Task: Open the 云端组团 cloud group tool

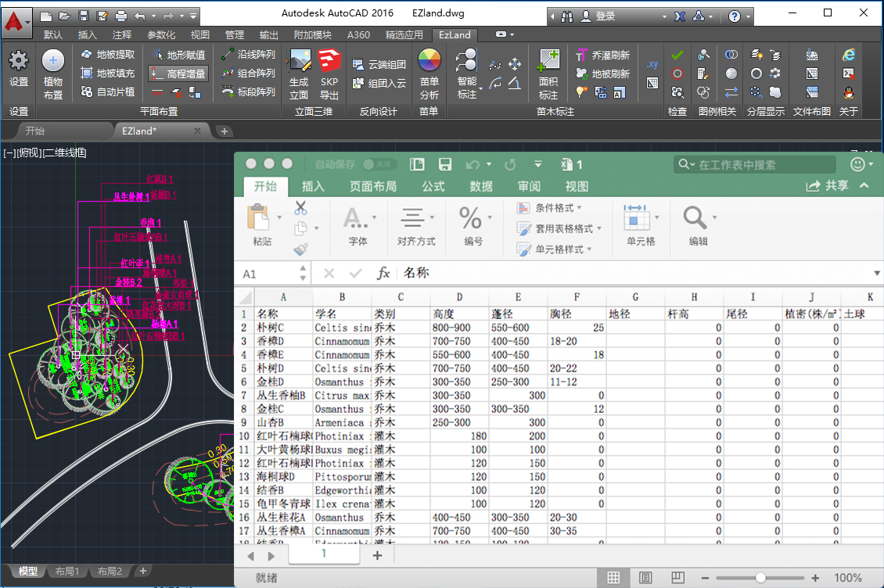Action: tap(379, 64)
